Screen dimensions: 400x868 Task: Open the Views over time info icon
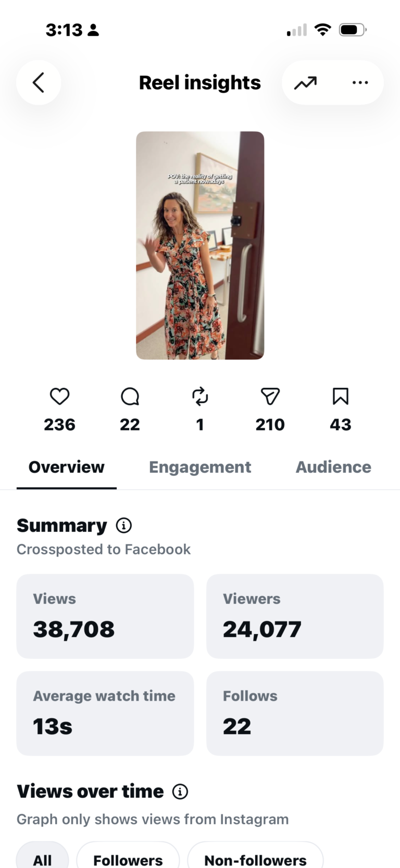point(180,791)
